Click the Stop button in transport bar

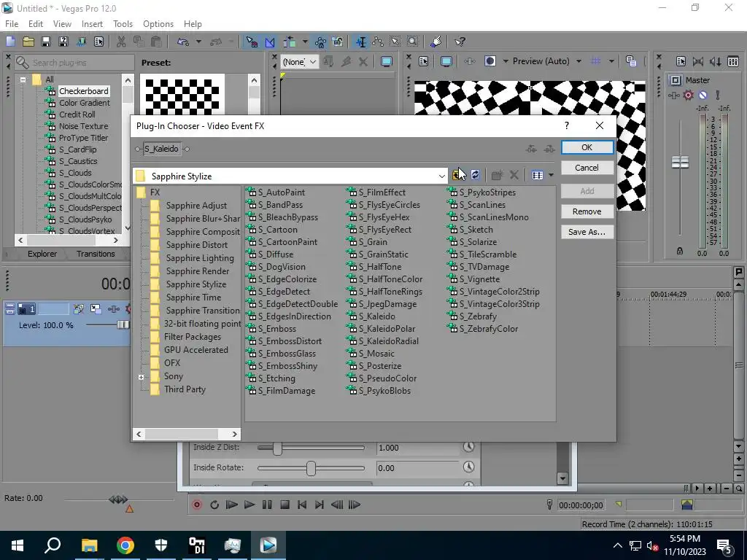[285, 505]
